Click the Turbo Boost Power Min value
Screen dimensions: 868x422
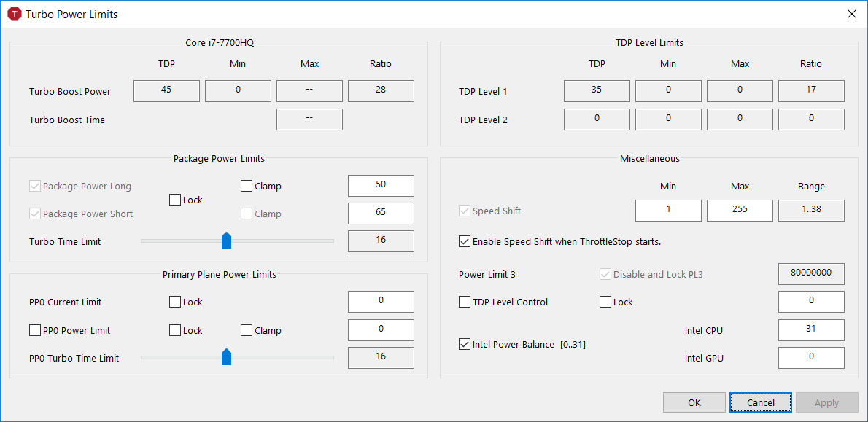coord(238,91)
